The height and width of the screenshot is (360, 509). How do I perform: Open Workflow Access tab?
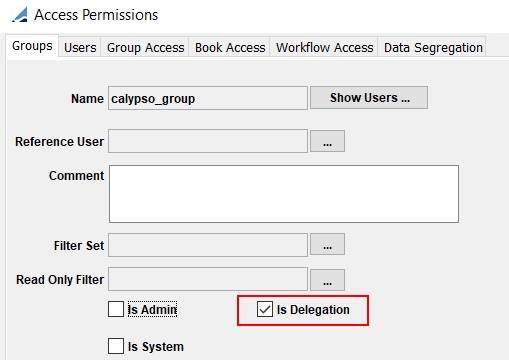pos(324,47)
